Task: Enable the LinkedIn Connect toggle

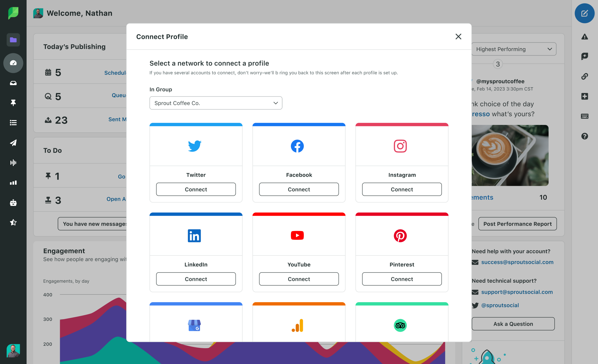Action: (x=195, y=278)
